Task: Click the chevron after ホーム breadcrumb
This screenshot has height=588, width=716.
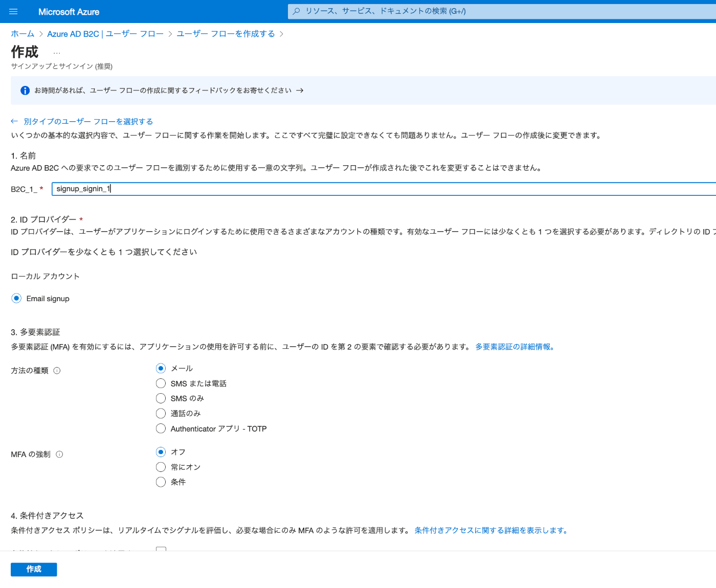Action: click(x=41, y=34)
